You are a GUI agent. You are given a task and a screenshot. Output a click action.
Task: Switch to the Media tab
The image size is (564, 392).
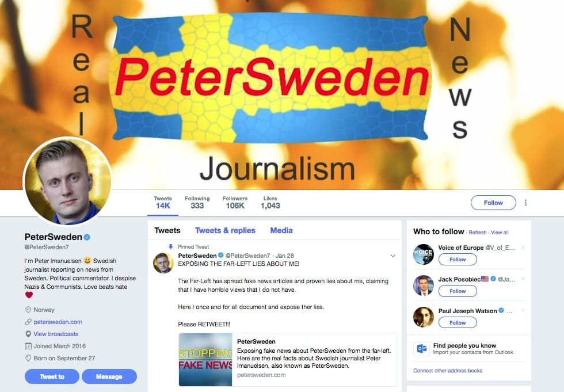click(281, 230)
